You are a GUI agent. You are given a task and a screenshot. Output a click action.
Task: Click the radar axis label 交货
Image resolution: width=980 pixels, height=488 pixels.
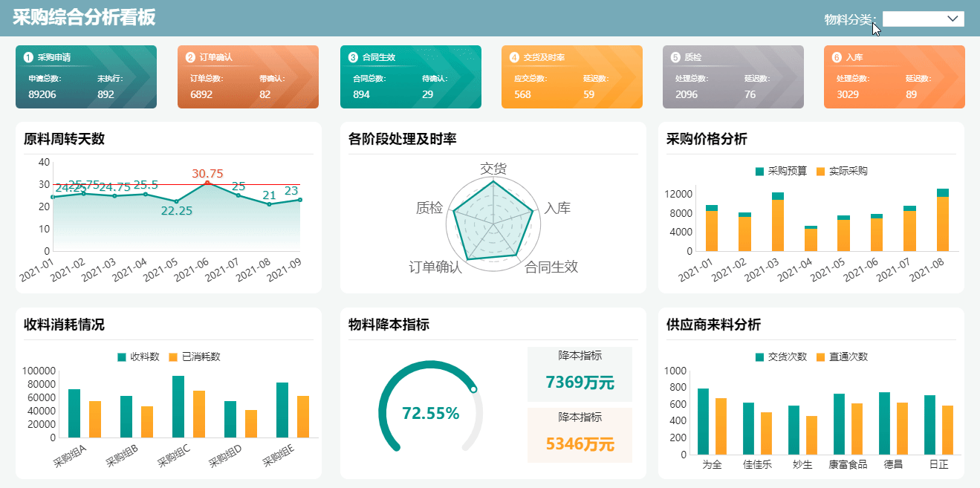click(x=493, y=169)
